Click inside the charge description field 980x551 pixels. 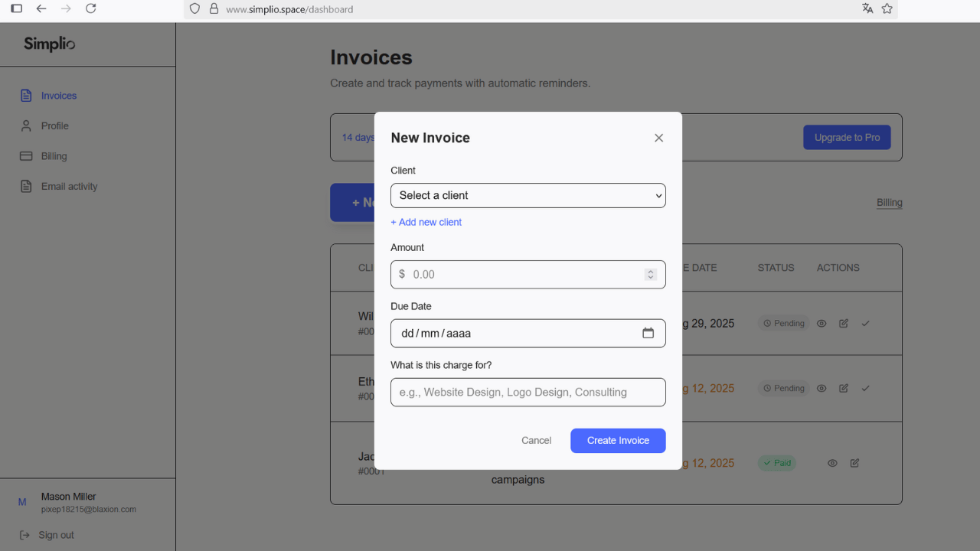[528, 392]
